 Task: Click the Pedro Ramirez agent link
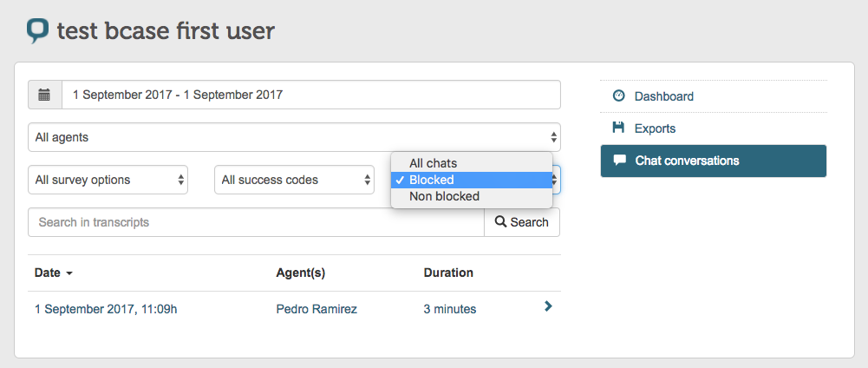pos(317,309)
